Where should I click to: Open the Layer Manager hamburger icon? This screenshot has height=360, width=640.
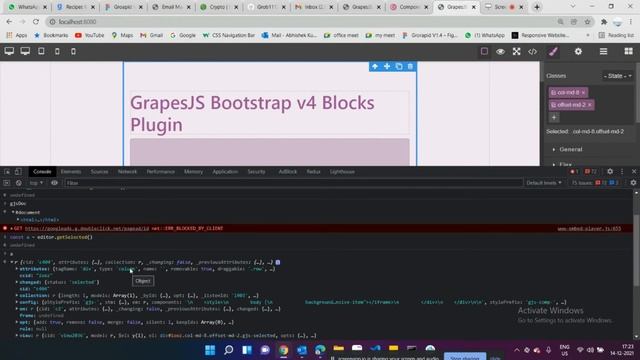tap(603, 51)
